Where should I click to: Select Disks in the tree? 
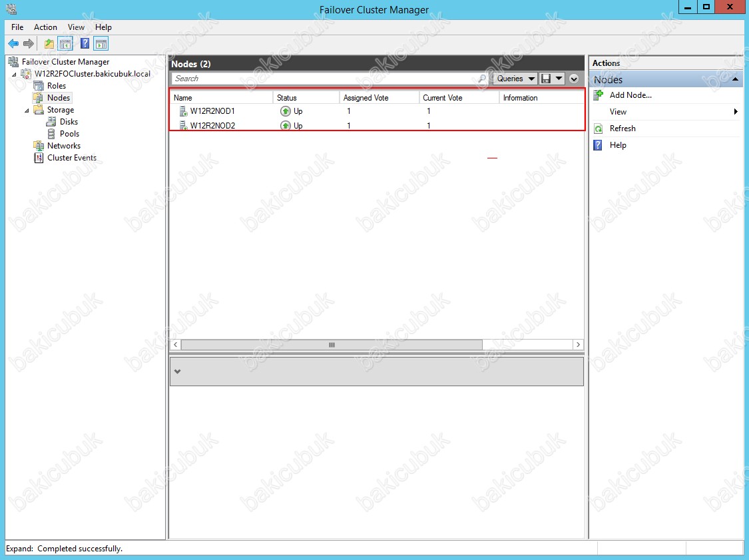[69, 121]
